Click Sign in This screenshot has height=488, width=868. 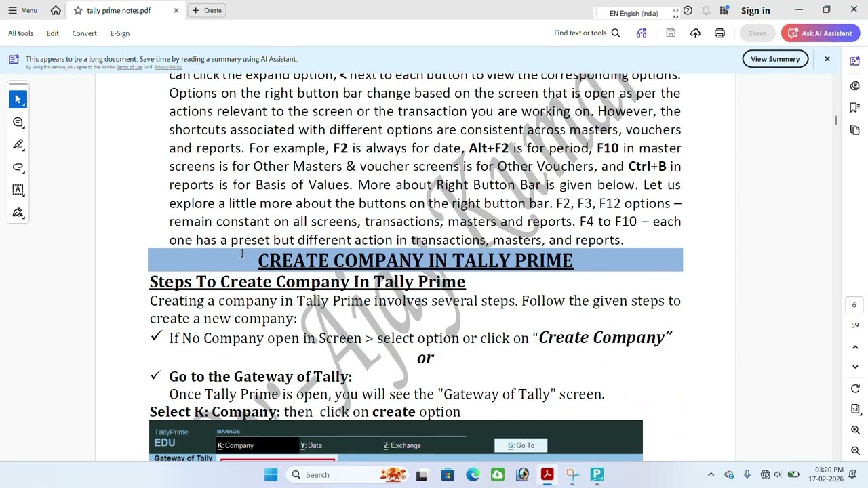755,10
